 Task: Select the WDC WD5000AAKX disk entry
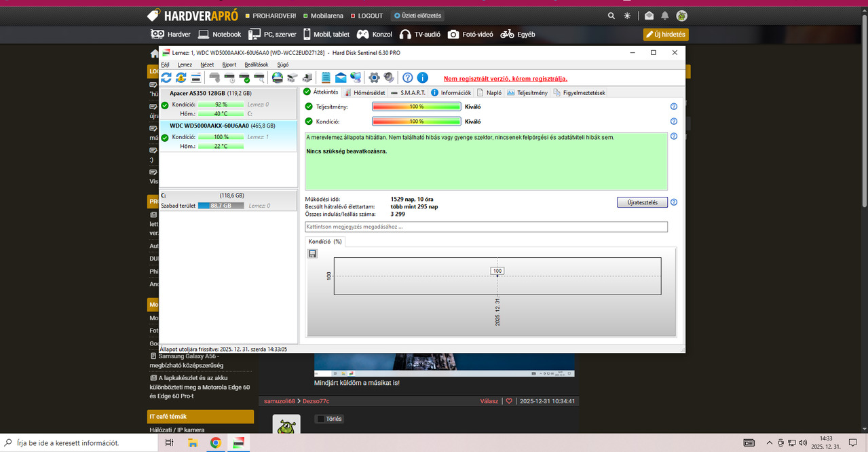pyautogui.click(x=229, y=136)
